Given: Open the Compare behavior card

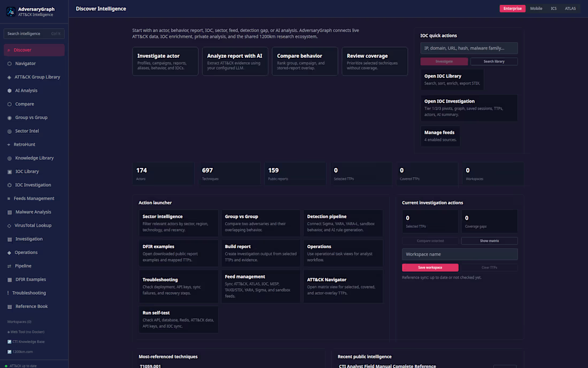Looking at the screenshot, I should 305,62.
